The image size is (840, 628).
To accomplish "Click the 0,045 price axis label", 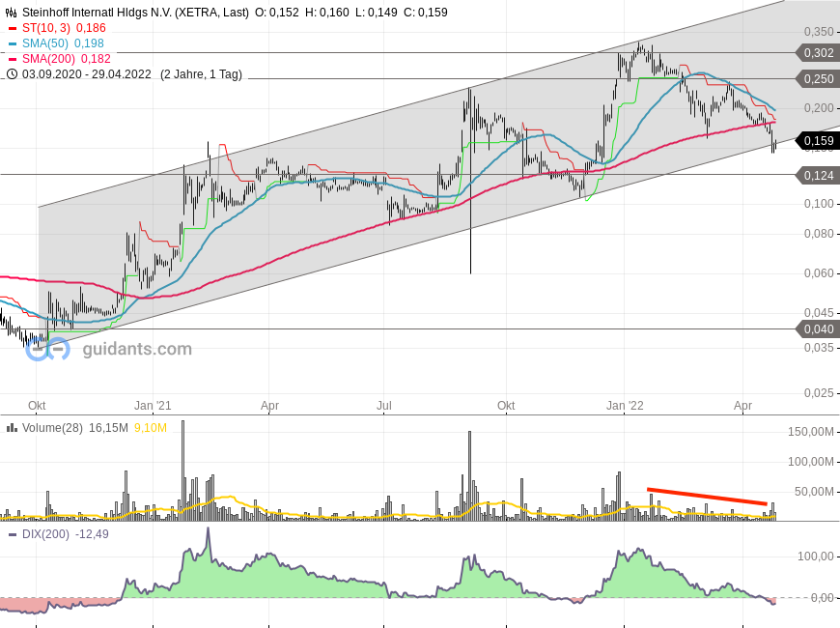I will point(819,313).
